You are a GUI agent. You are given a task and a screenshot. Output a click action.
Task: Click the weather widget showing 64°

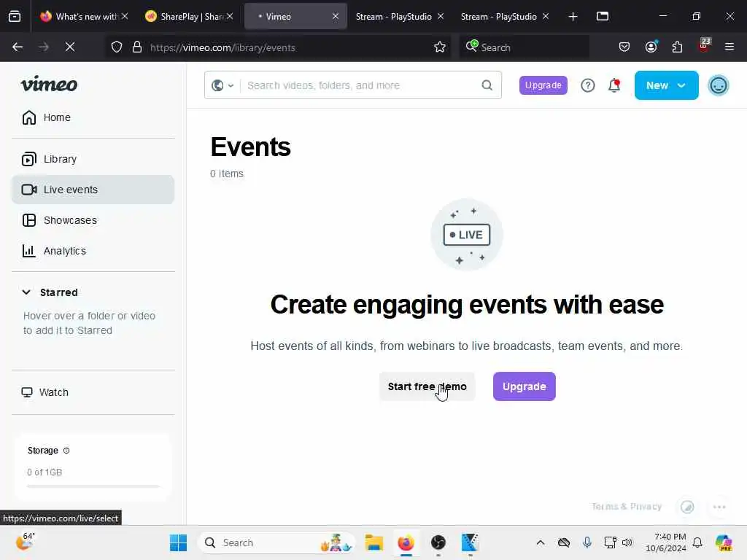(x=25, y=542)
